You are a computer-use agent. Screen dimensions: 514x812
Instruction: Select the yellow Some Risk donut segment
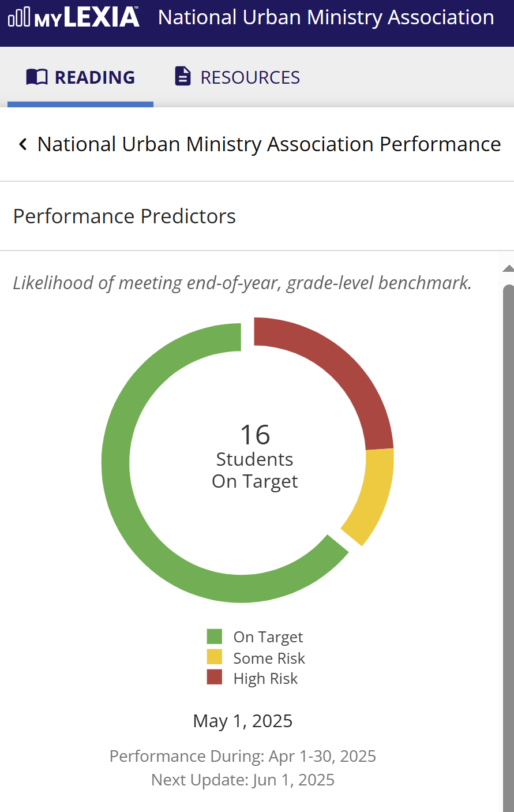pyautogui.click(x=371, y=496)
